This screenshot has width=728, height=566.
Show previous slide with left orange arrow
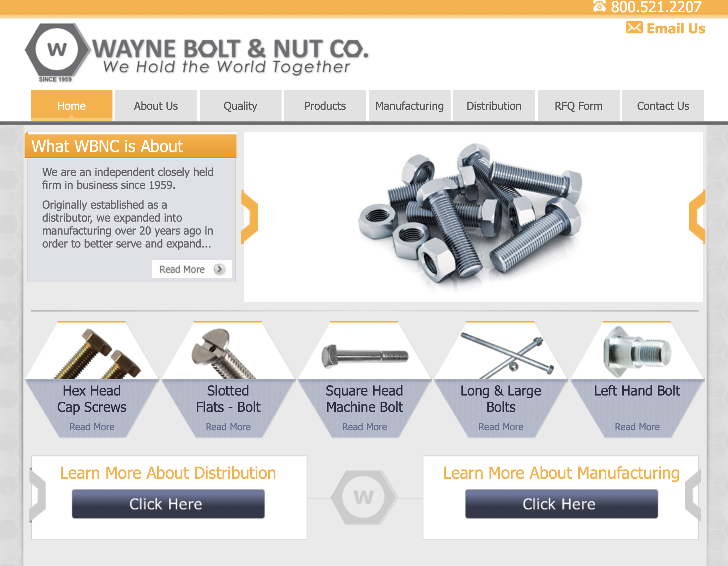pos(249,217)
